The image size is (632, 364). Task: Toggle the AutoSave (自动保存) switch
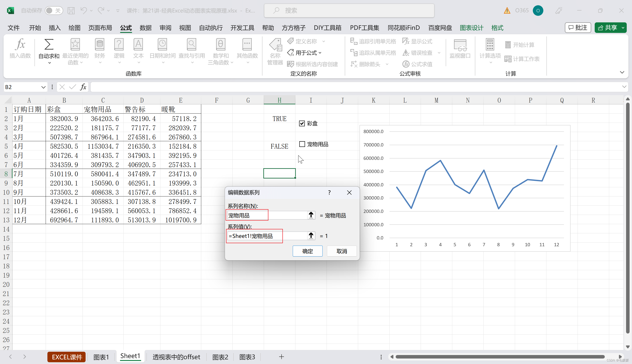(x=54, y=11)
